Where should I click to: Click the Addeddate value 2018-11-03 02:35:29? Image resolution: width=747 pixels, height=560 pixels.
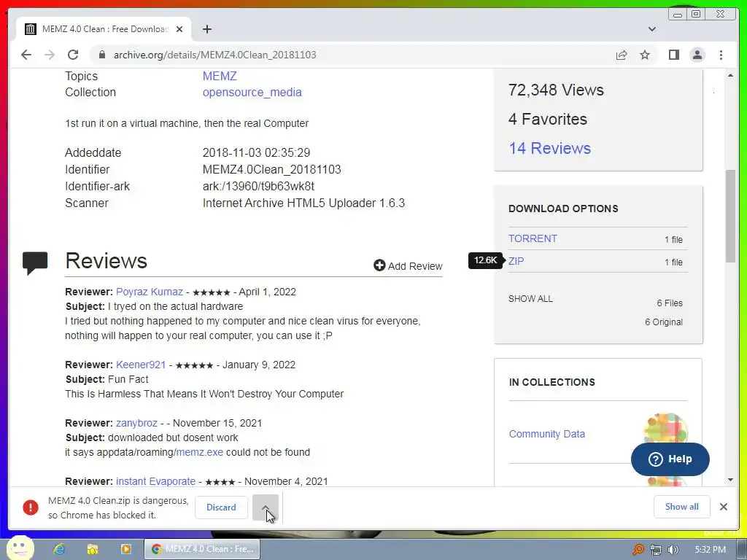pyautogui.click(x=256, y=153)
